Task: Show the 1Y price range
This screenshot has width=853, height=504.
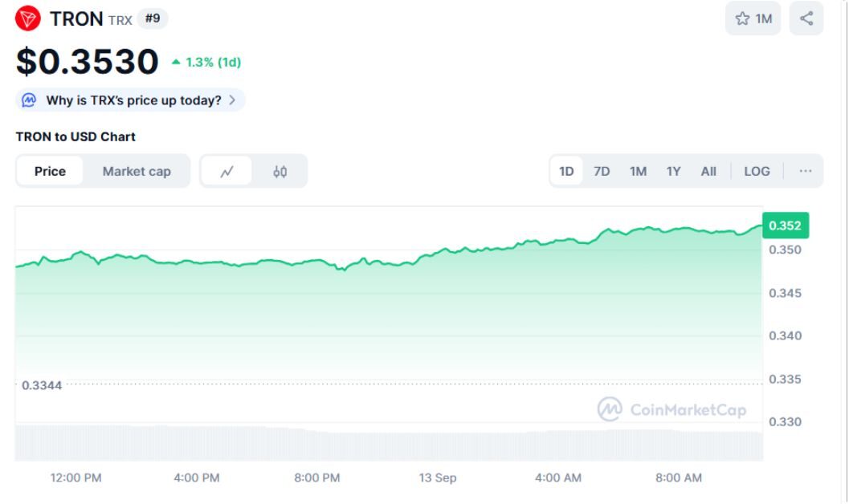Action: (673, 171)
